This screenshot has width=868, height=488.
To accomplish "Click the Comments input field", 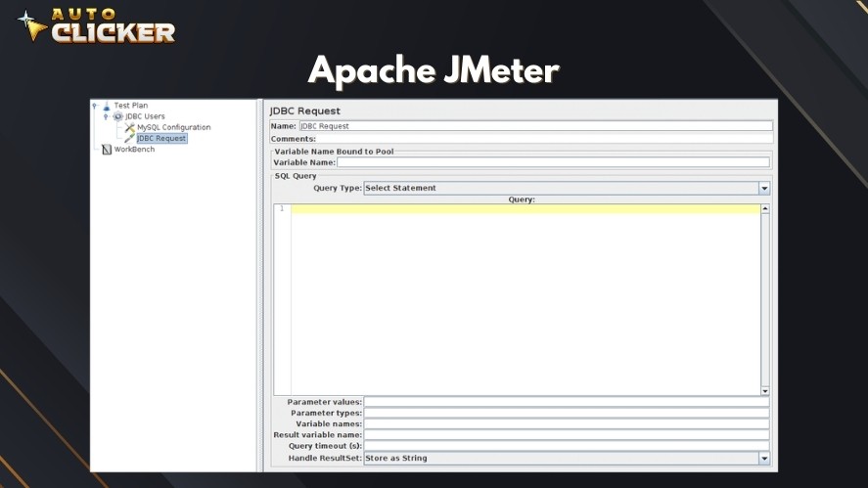I will coord(544,139).
